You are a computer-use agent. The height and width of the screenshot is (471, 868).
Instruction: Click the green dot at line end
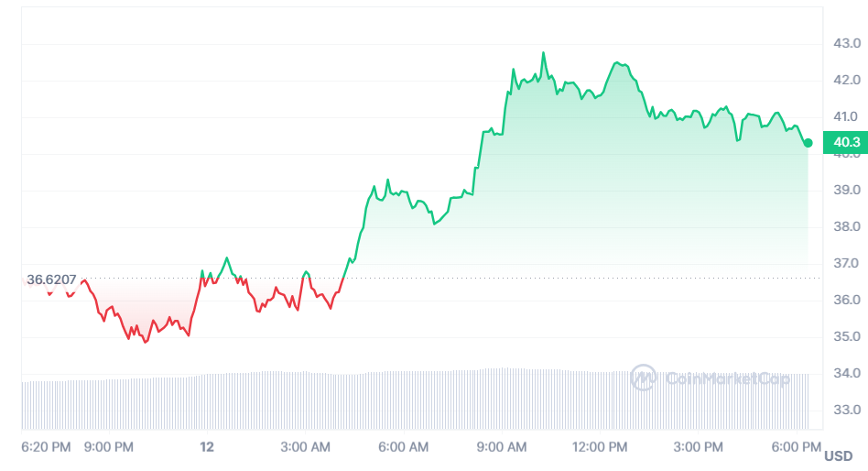point(808,142)
